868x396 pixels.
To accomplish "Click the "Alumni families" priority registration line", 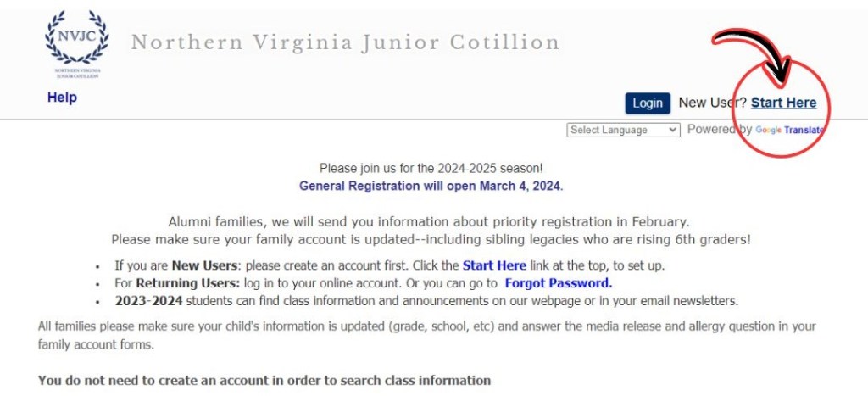I will click(x=431, y=222).
